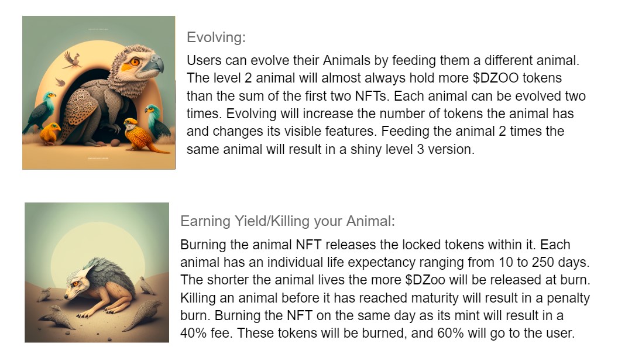Viewport: 618px width, 364px height.
Task: Click the "40% fee" text
Action: [x=208, y=334]
